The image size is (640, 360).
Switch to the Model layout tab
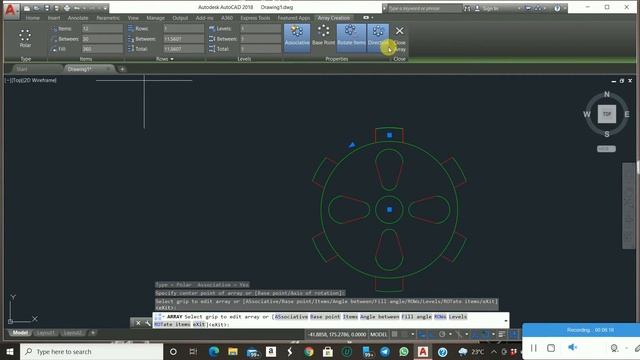click(20, 333)
